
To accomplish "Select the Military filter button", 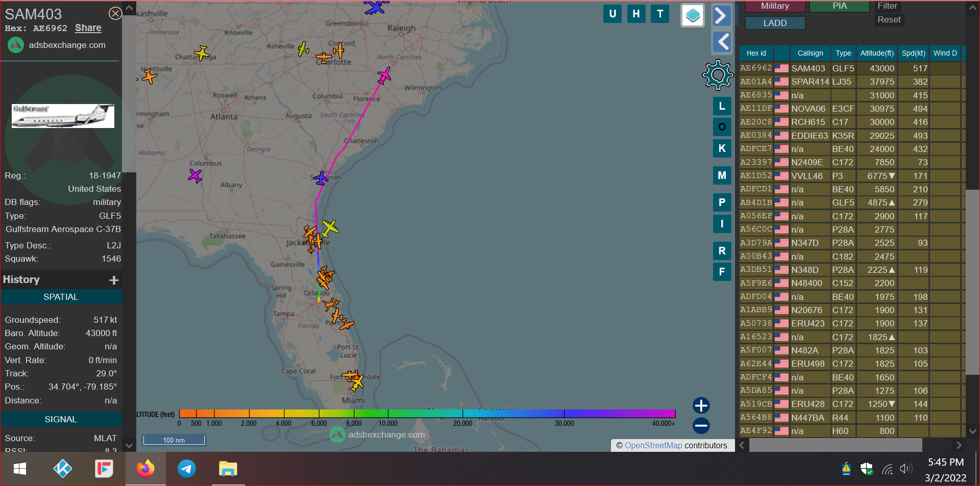I will [775, 6].
